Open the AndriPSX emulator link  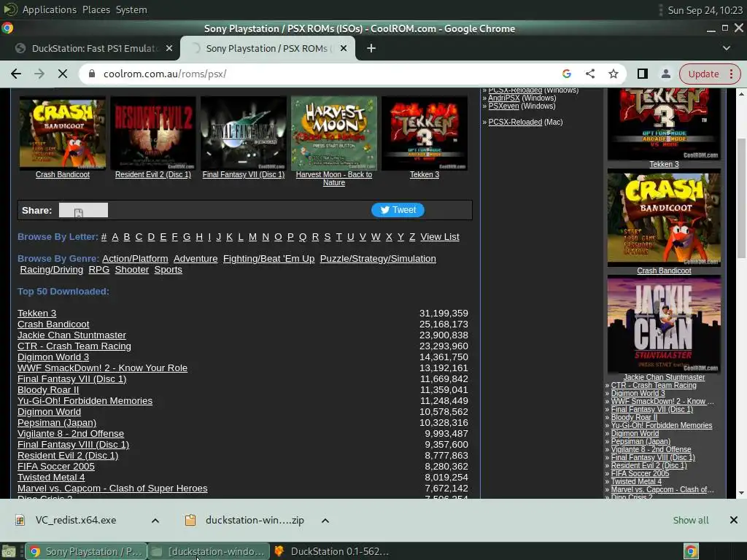coord(503,98)
